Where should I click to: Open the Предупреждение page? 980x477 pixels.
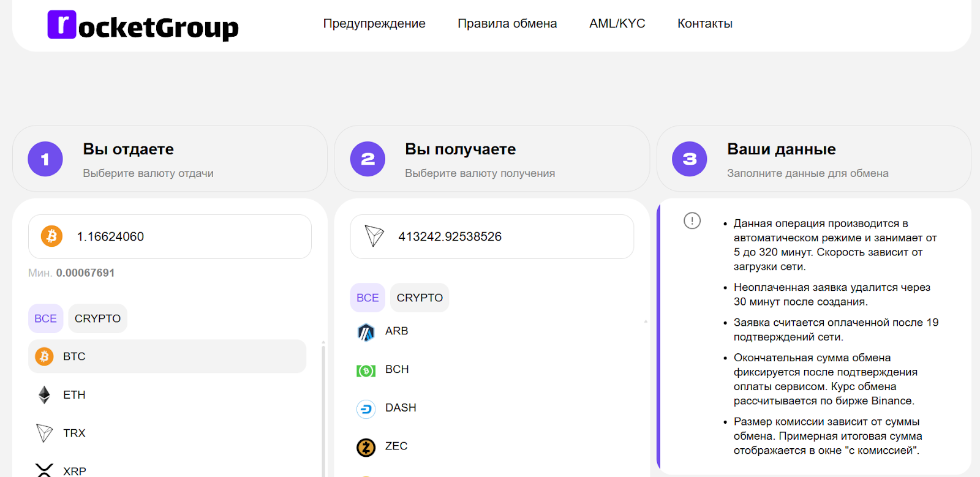coord(374,23)
